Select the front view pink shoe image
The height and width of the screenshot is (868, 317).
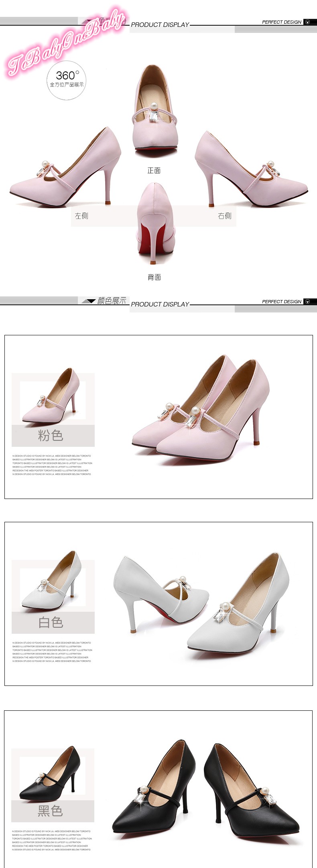click(x=155, y=109)
